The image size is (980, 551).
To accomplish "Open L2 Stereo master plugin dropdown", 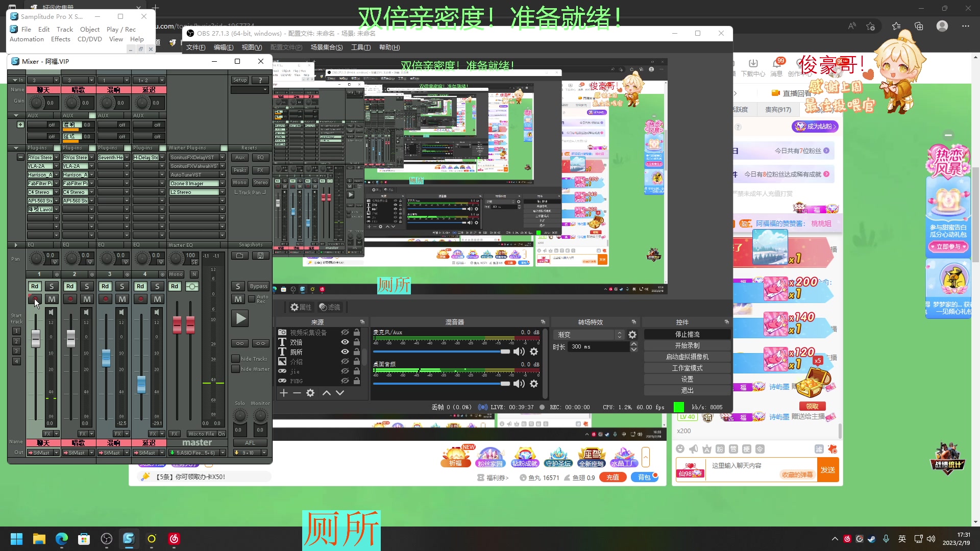I will (223, 192).
